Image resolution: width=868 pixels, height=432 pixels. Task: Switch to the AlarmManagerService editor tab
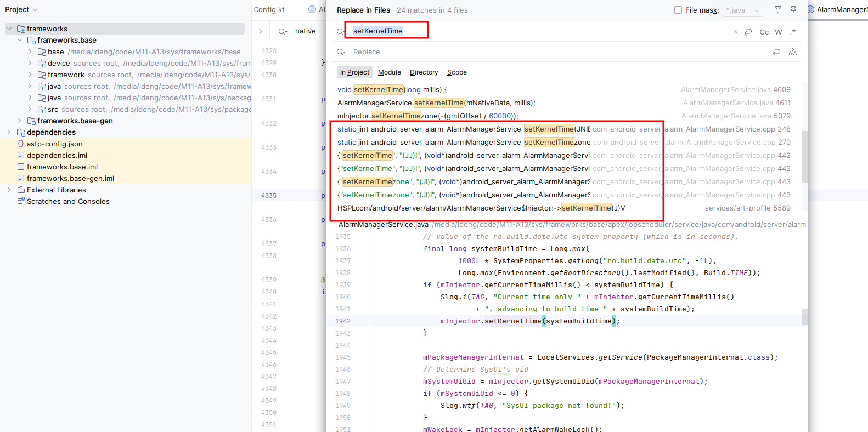pos(838,9)
